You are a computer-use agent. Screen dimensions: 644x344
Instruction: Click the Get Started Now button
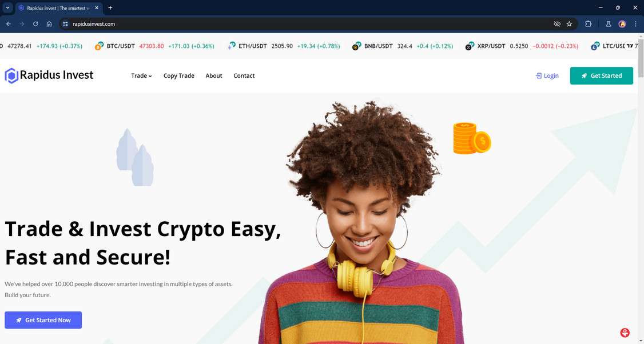pyautogui.click(x=43, y=320)
